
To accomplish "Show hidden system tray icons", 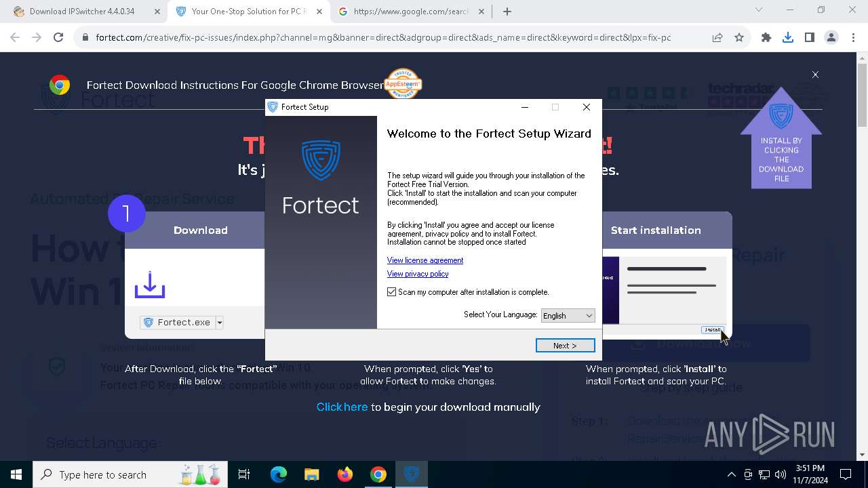I will point(732,474).
